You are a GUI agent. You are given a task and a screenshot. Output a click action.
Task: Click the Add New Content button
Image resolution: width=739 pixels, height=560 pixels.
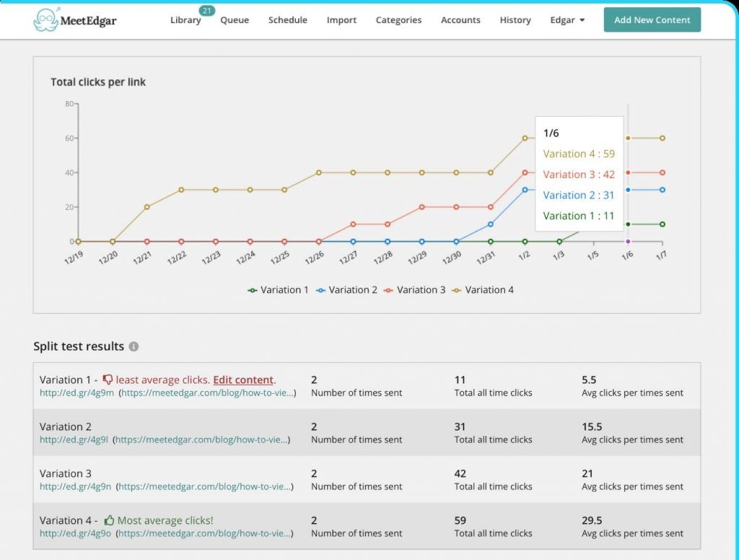652,19
